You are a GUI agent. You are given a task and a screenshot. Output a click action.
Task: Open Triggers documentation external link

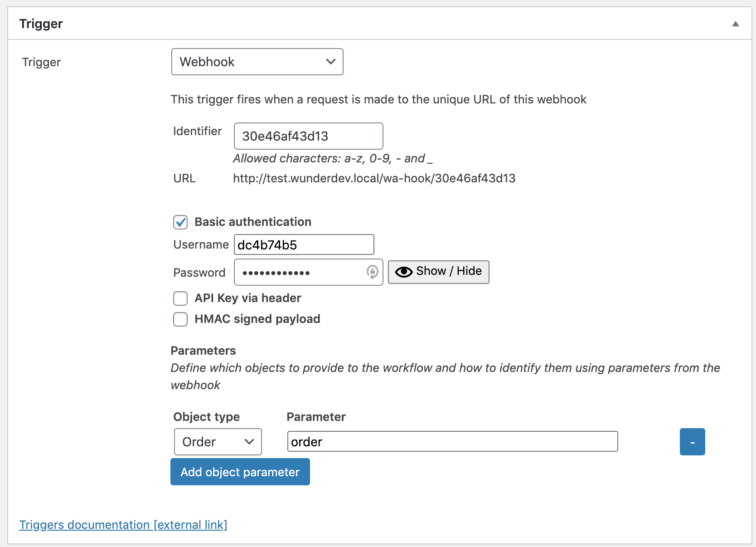tap(123, 525)
